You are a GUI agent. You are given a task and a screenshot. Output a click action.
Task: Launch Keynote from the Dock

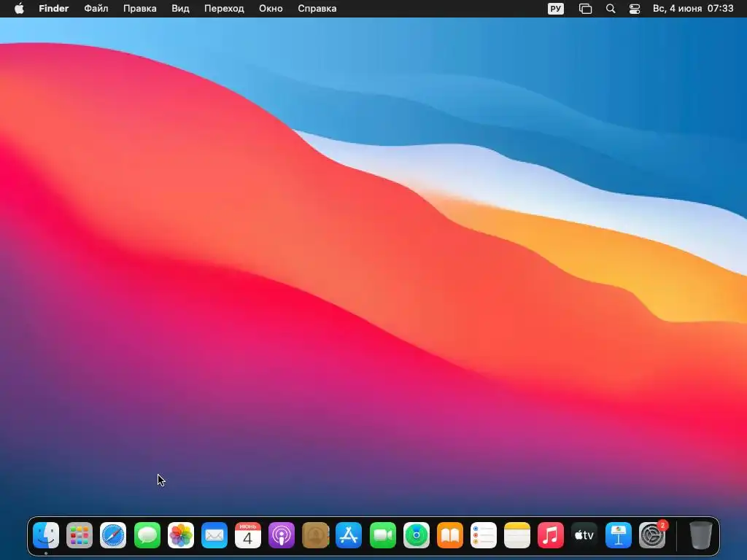[619, 535]
